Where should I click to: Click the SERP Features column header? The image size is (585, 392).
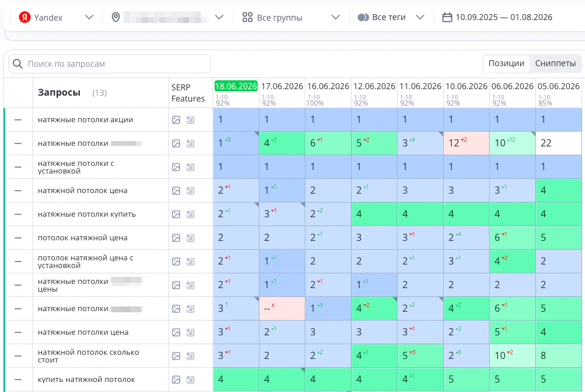(x=188, y=93)
